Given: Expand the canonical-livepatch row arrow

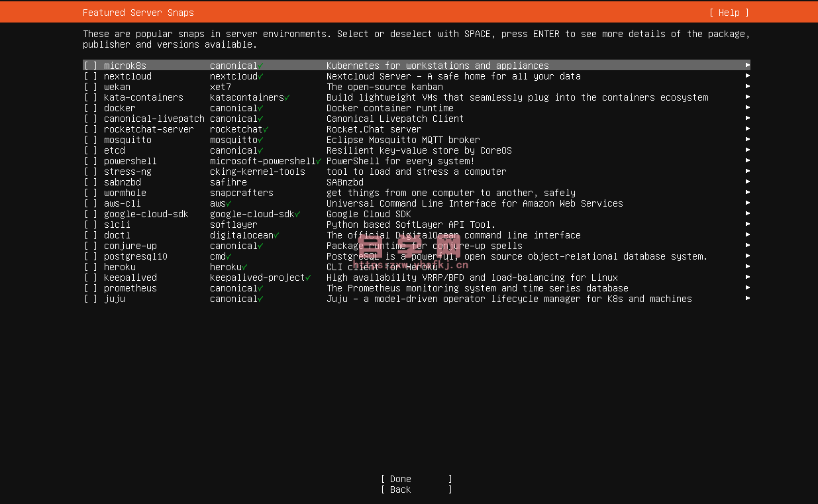Looking at the screenshot, I should coord(747,119).
